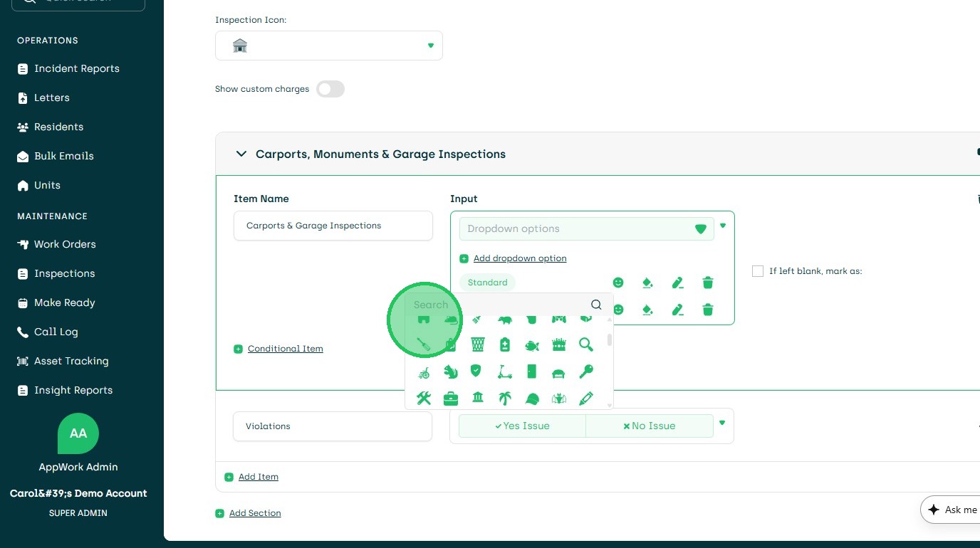Viewport: 980px width, 548px height.
Task: Select the Yes Issue option
Action: pyautogui.click(x=522, y=426)
